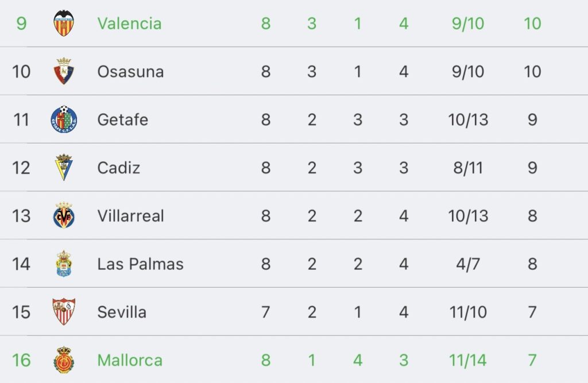Tap the Villarreal club crest
Image resolution: width=588 pixels, height=383 pixels.
tap(64, 215)
